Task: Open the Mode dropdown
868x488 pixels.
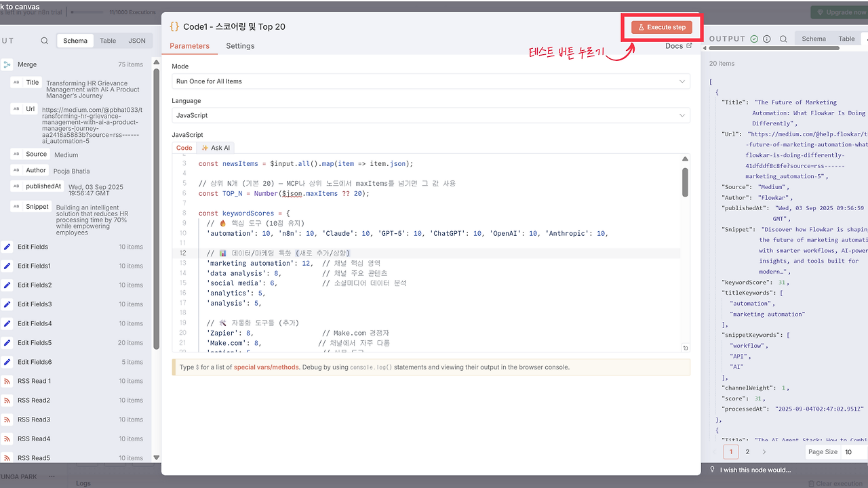Action: click(431, 81)
